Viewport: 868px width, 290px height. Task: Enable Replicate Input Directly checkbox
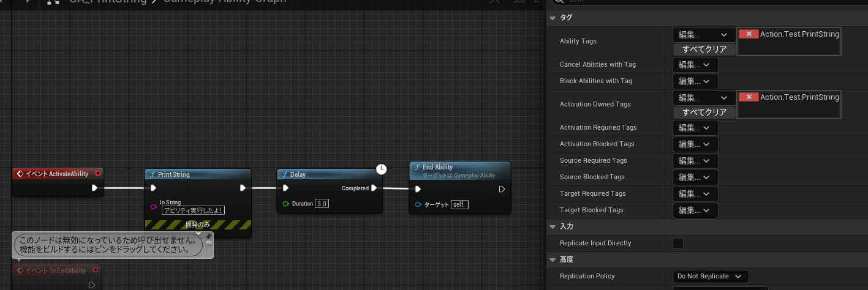pos(678,244)
